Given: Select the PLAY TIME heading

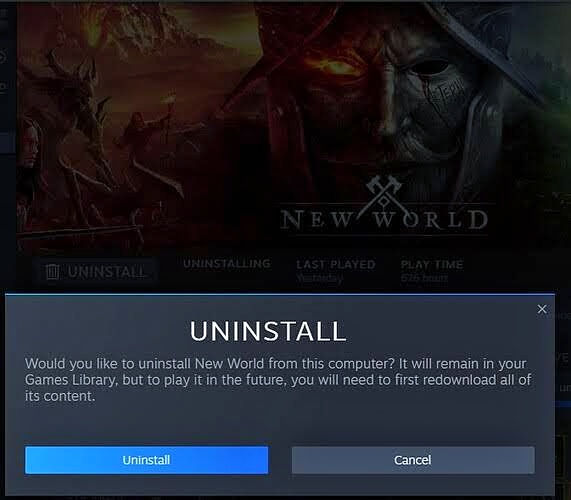Looking at the screenshot, I should point(432,264).
